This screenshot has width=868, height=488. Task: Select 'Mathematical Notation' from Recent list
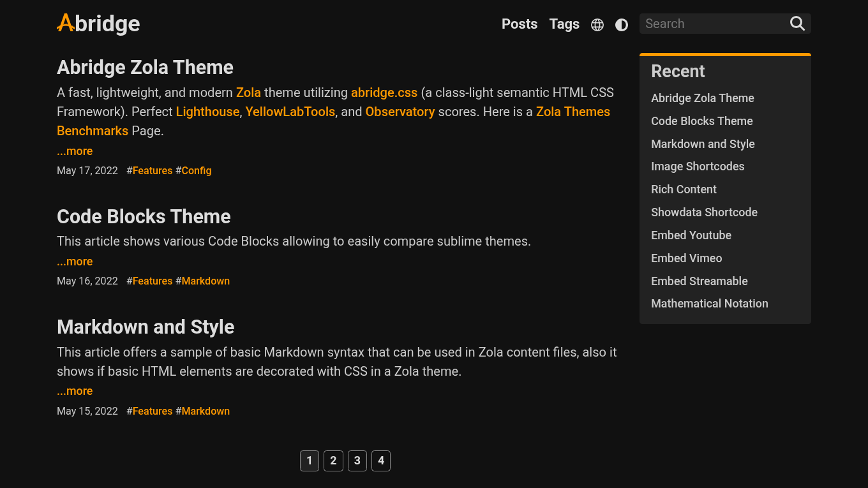(x=710, y=303)
